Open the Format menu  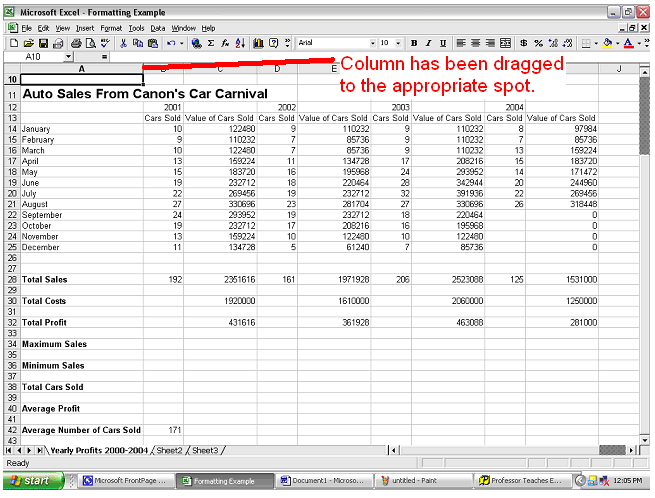[x=111, y=28]
